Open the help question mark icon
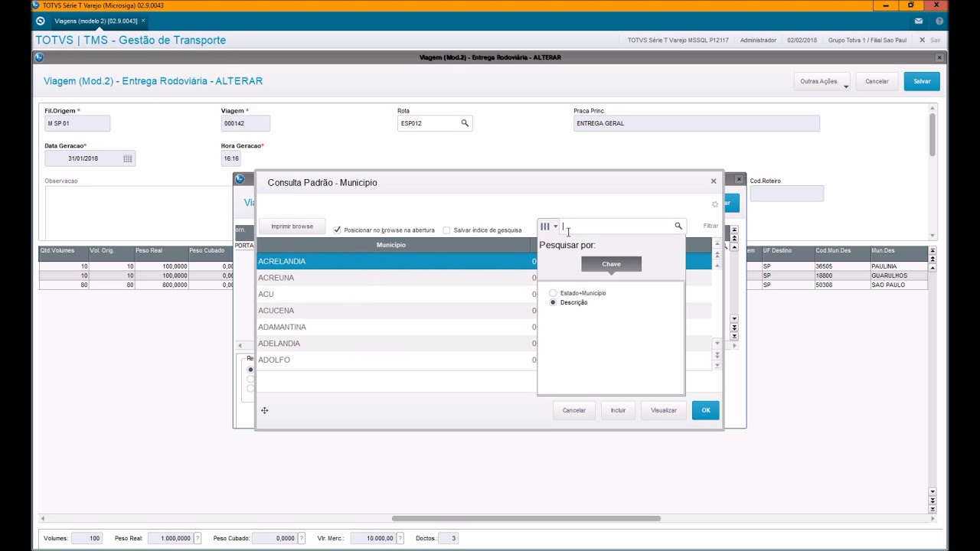Viewport: 980px width, 551px height. pyautogui.click(x=939, y=21)
